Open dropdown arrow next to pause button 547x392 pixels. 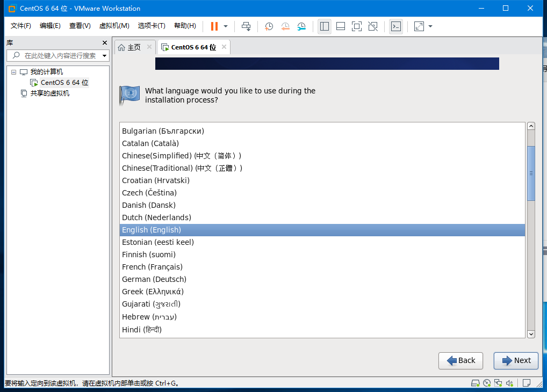pos(226,26)
